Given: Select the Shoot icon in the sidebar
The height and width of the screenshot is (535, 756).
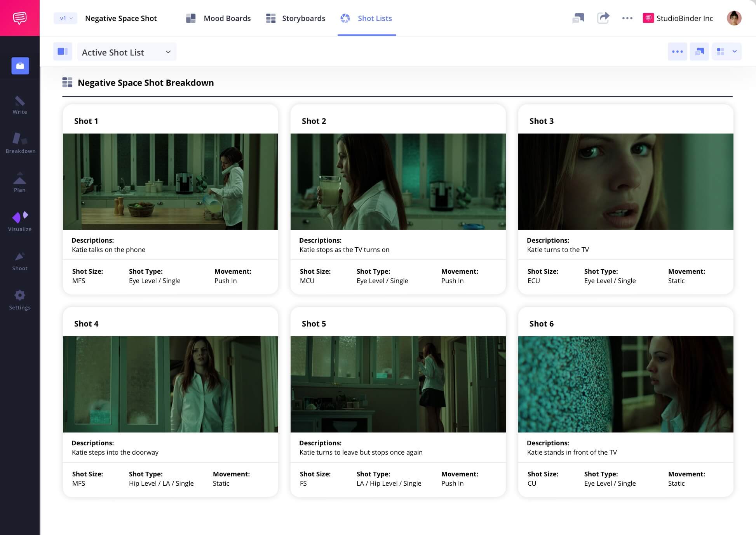Looking at the screenshot, I should tap(20, 259).
